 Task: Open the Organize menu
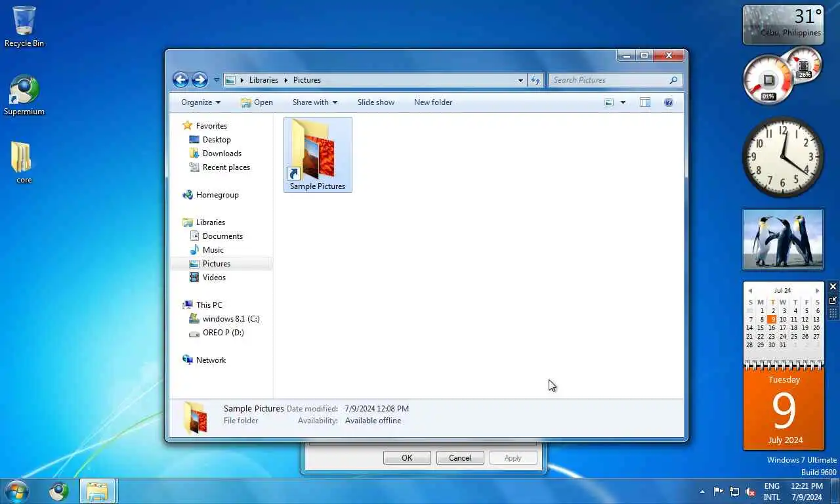(x=201, y=102)
